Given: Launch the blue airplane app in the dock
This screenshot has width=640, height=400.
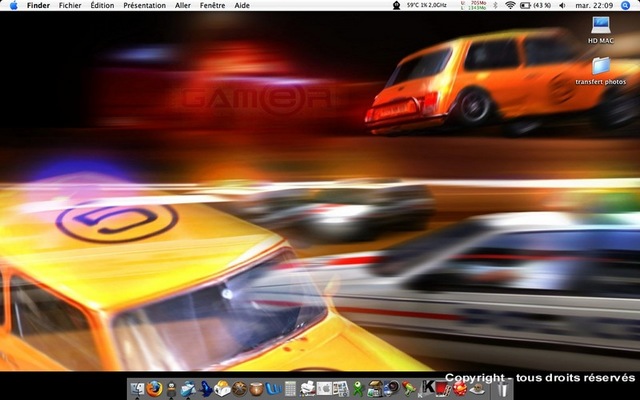Looking at the screenshot, I should click(206, 389).
